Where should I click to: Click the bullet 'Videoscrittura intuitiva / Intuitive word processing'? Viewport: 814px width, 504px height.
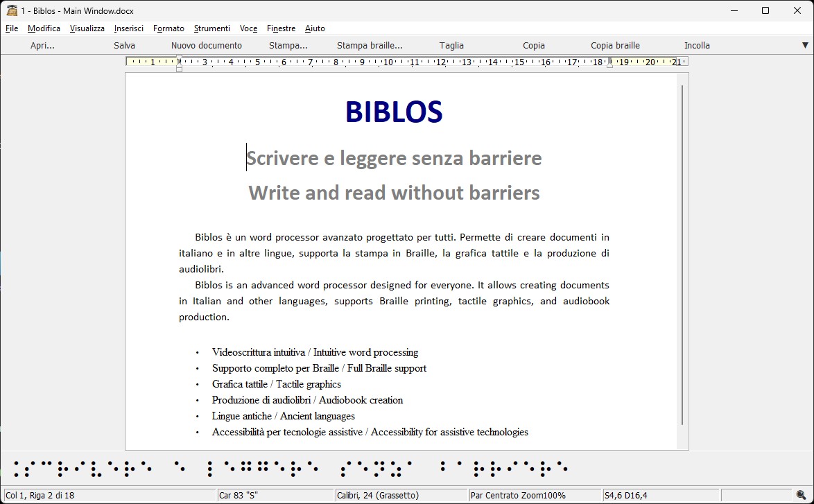click(315, 352)
